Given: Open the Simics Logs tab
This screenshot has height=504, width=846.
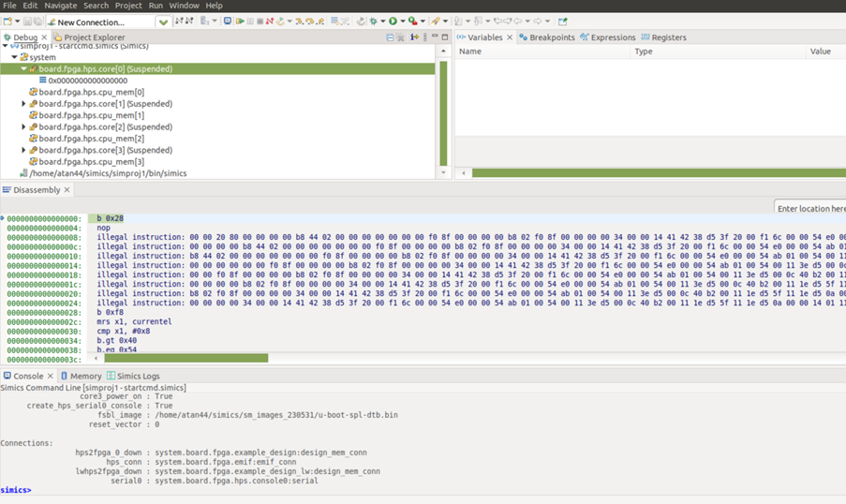Looking at the screenshot, I should pos(138,376).
